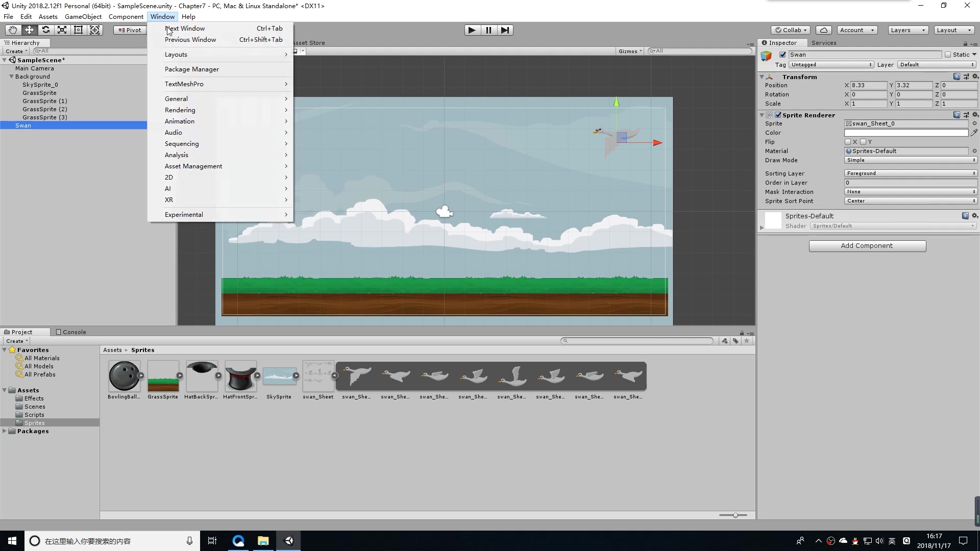Disable the Sprite Renderer component checkbox
Image resolution: width=980 pixels, height=551 pixels.
[777, 115]
